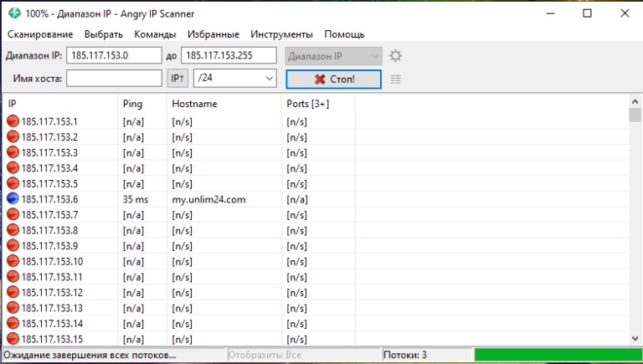Select IP address 185.117.153.10
The image size is (643, 364).
[52, 262]
